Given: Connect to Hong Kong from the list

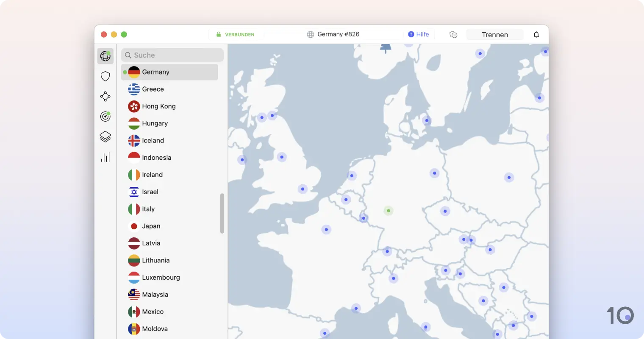Looking at the screenshot, I should pos(159,106).
